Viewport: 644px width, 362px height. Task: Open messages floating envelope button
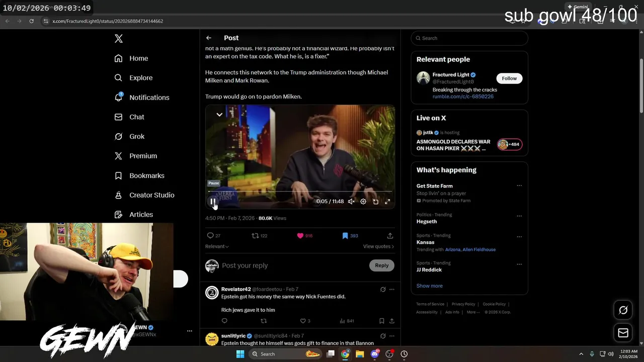[623, 333]
